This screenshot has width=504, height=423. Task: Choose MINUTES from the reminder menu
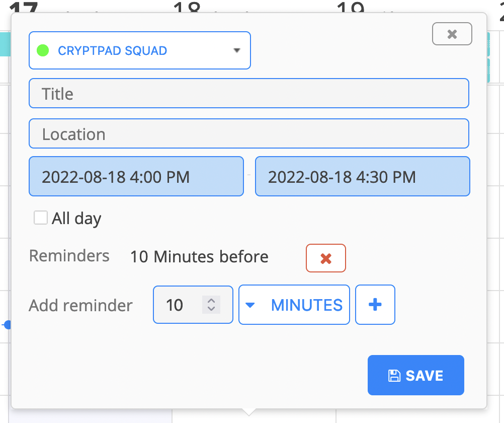pos(306,305)
